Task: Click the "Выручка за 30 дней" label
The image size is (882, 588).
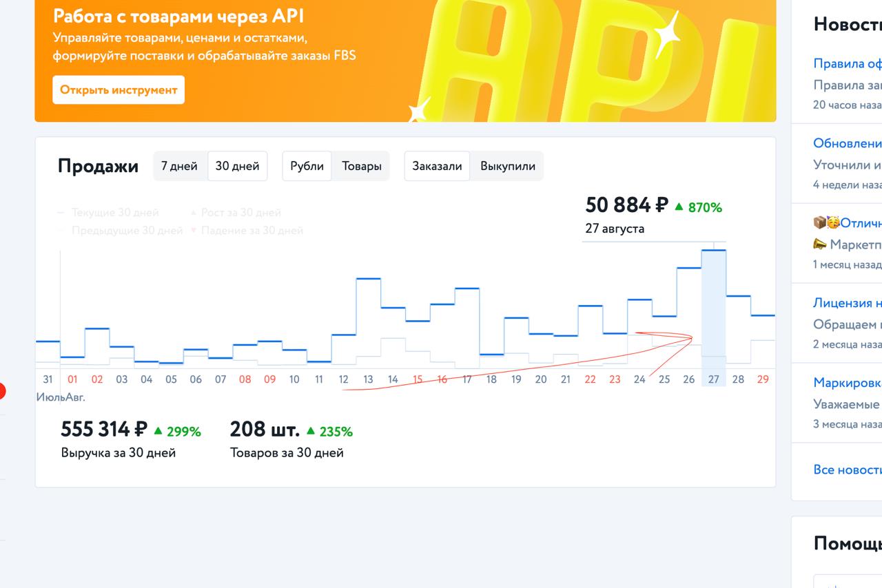Action: 119,453
